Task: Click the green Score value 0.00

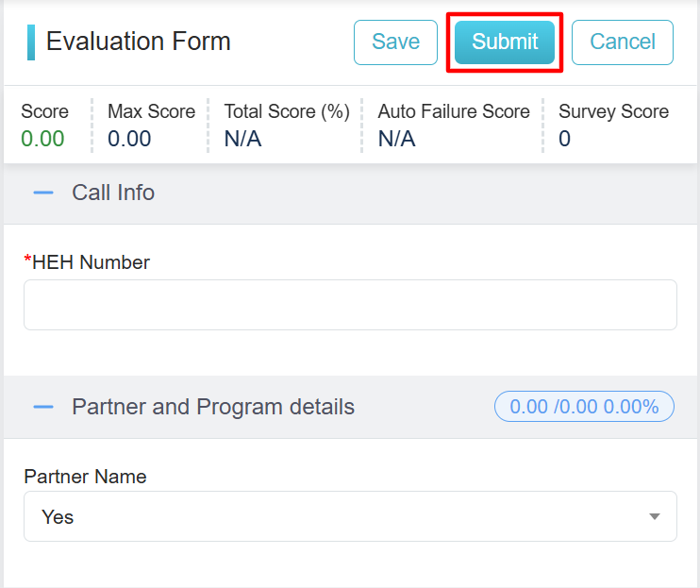Action: pyautogui.click(x=42, y=139)
